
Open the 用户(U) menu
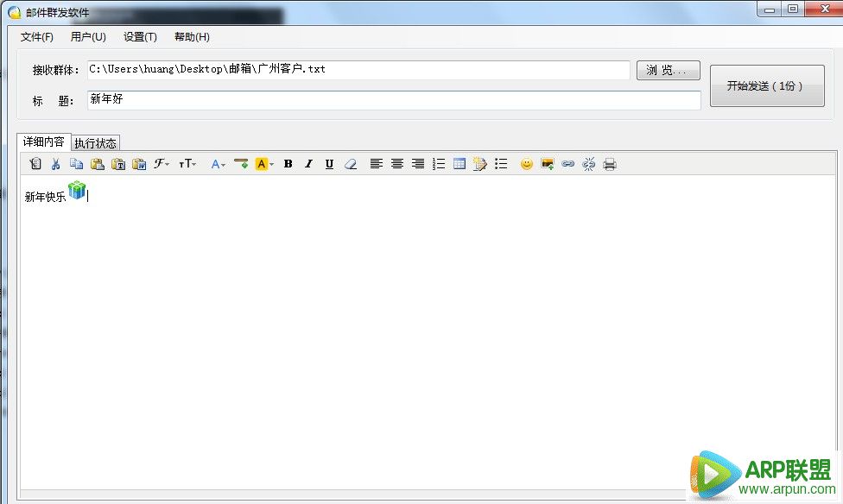tap(88, 36)
